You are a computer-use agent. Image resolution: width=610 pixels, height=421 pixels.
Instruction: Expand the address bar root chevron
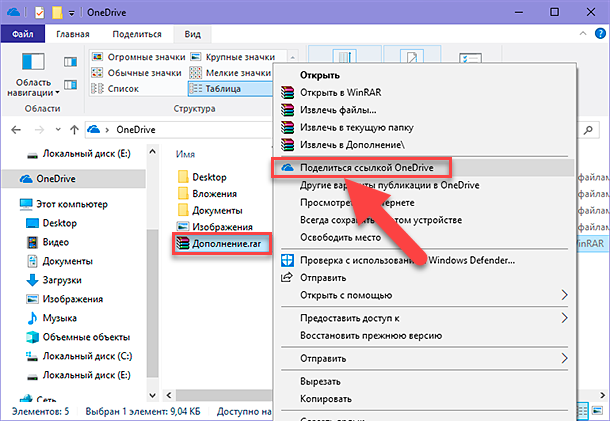click(x=107, y=130)
